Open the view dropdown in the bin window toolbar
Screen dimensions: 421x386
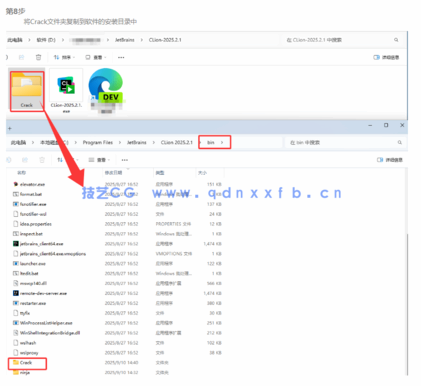point(99,160)
